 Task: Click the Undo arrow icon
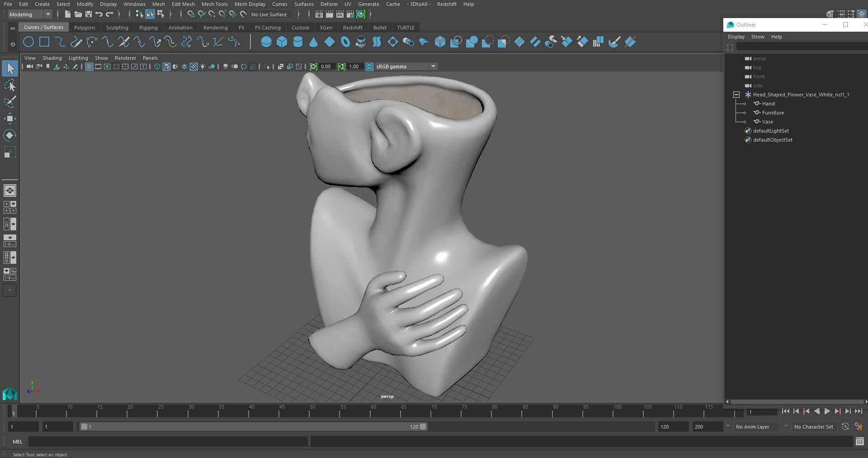point(99,14)
